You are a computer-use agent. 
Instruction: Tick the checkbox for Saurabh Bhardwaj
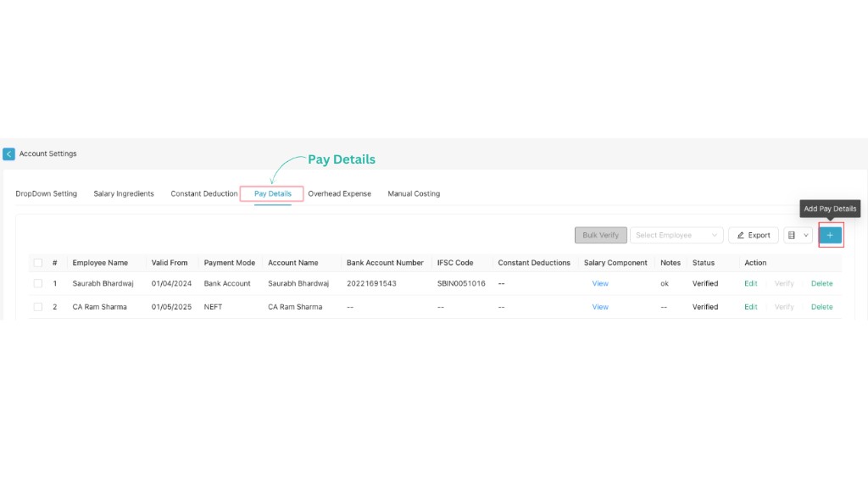36,283
